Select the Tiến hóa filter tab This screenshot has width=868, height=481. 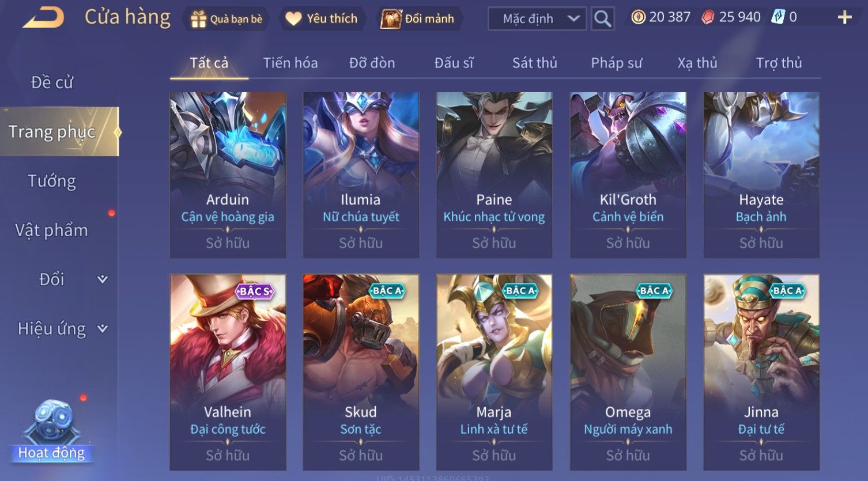[290, 63]
